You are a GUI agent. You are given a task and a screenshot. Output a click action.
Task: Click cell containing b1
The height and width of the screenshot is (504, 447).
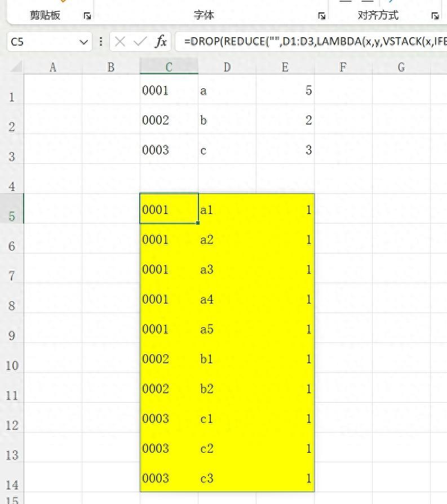point(227,358)
